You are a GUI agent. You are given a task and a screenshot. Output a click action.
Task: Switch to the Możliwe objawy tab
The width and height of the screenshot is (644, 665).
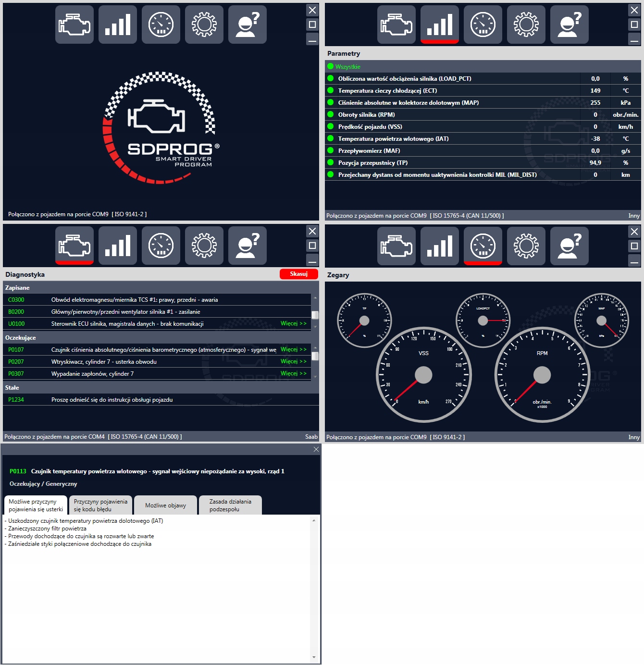[x=165, y=505]
